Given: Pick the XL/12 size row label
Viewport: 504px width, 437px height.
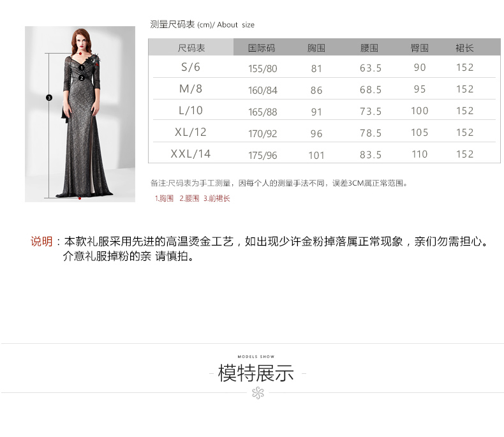Looking at the screenshot, I should coord(190,132).
